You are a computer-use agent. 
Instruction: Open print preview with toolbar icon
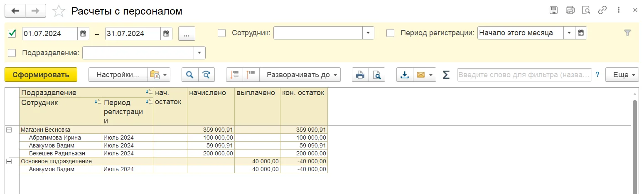click(x=377, y=75)
